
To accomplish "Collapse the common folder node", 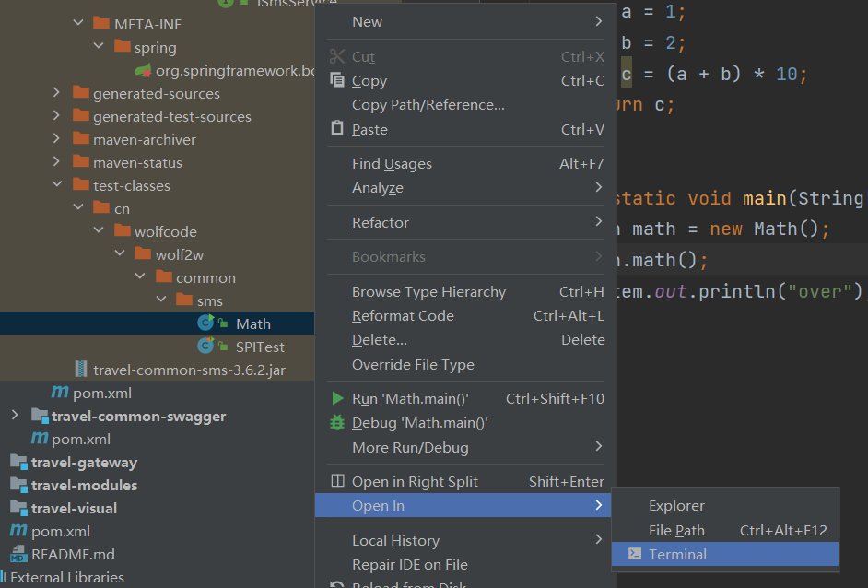I will coord(140,276).
